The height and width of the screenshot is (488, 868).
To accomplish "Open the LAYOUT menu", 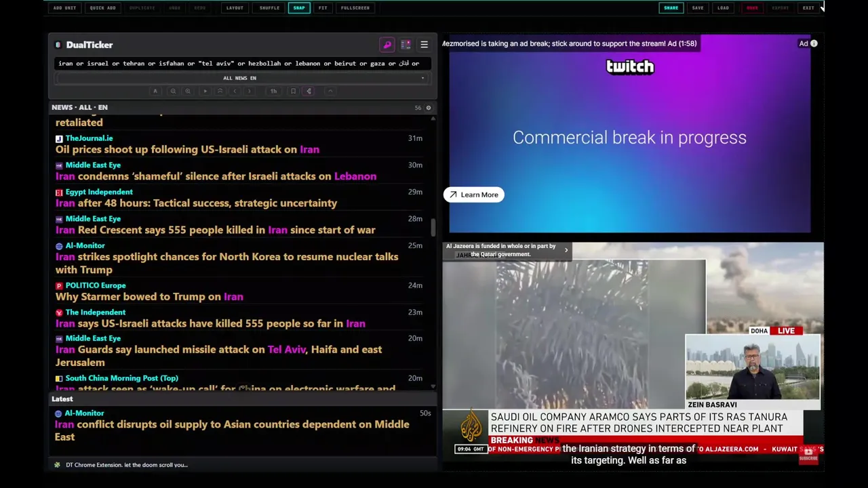I will click(x=235, y=7).
